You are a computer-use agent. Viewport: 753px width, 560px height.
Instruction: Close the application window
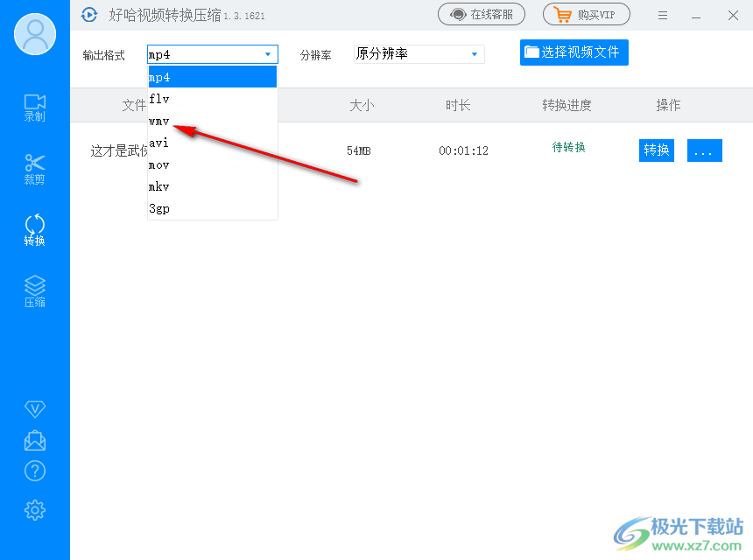point(733,16)
